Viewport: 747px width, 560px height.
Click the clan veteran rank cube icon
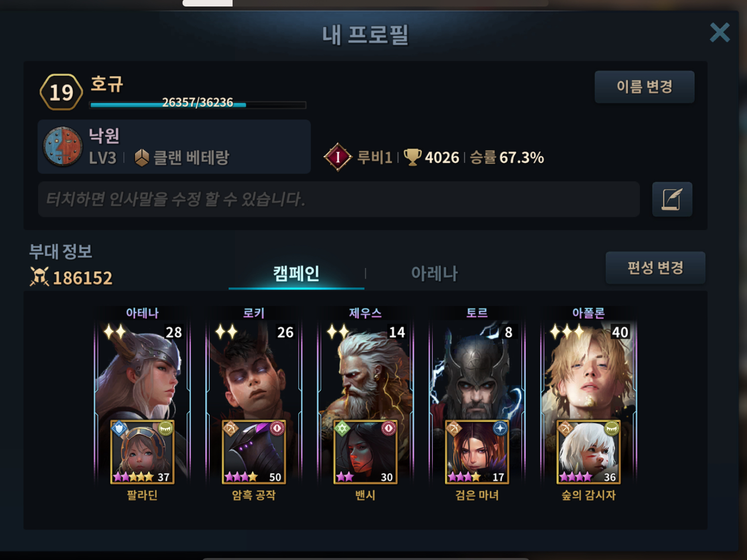142,157
